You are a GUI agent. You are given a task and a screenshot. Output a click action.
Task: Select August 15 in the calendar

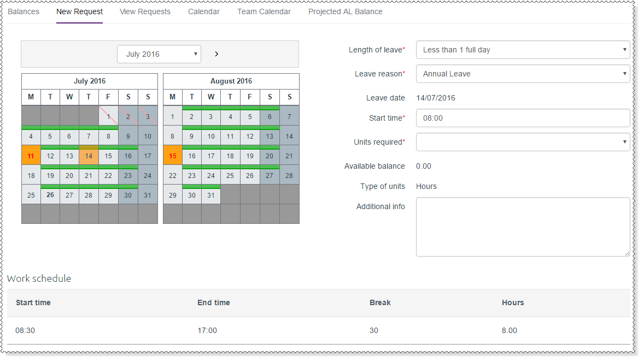pos(173,156)
